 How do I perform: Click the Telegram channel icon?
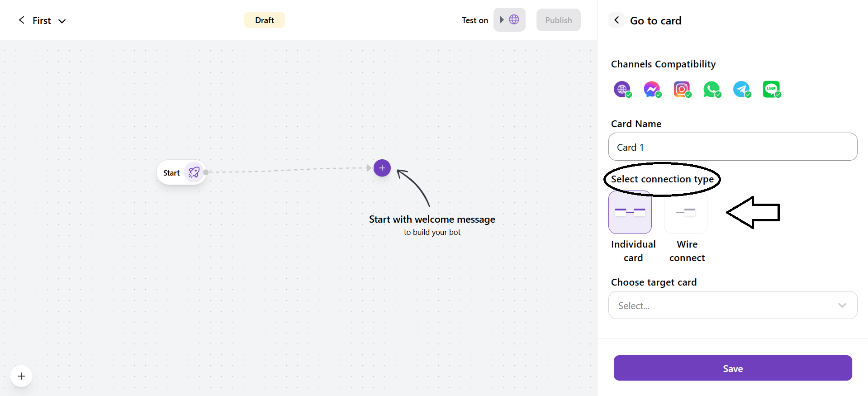741,89
